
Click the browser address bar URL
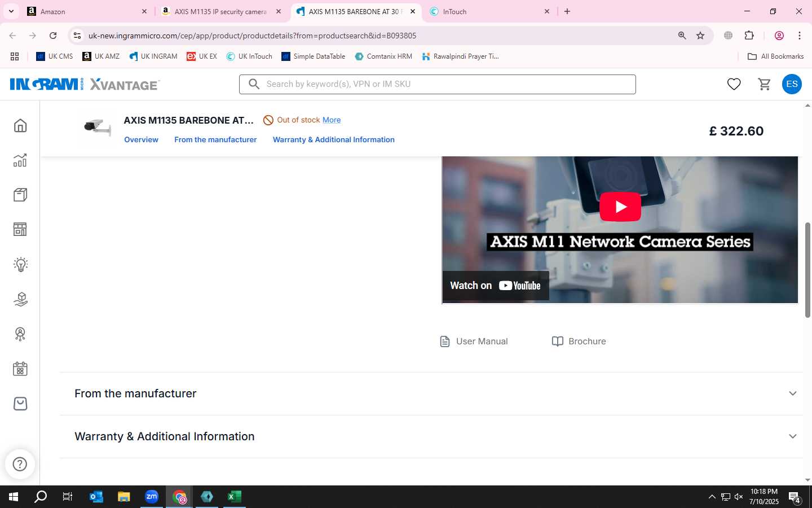point(252,36)
